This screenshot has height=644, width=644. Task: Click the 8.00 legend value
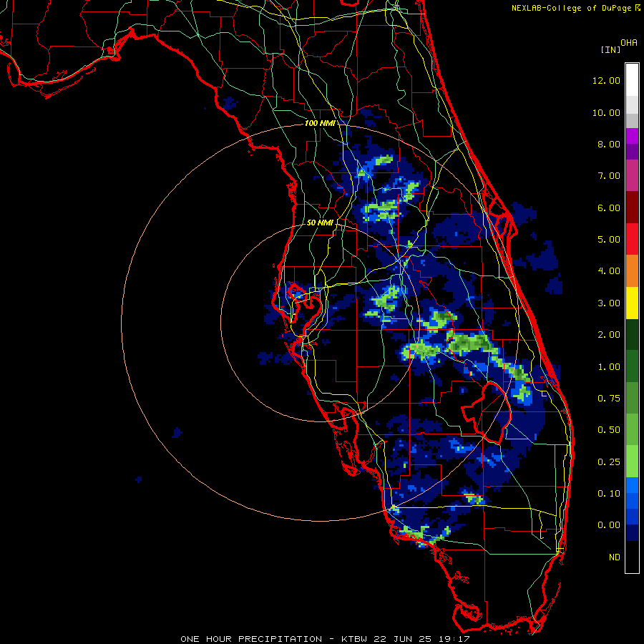pyautogui.click(x=609, y=144)
